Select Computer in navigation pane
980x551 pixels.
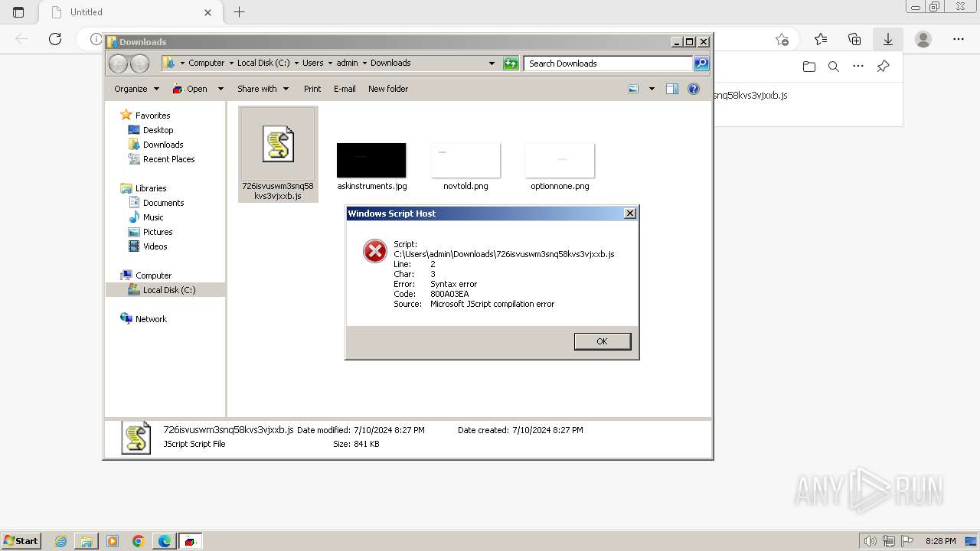[x=153, y=275]
